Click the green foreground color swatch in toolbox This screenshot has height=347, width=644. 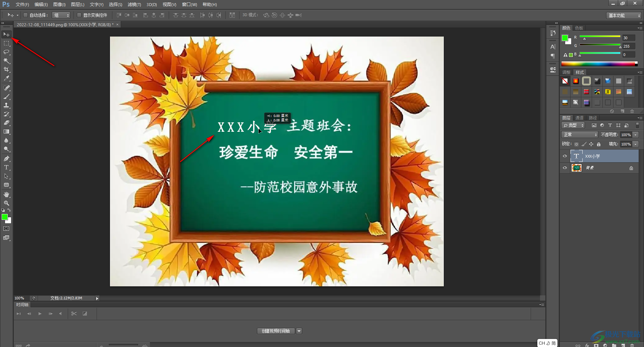pos(5,217)
